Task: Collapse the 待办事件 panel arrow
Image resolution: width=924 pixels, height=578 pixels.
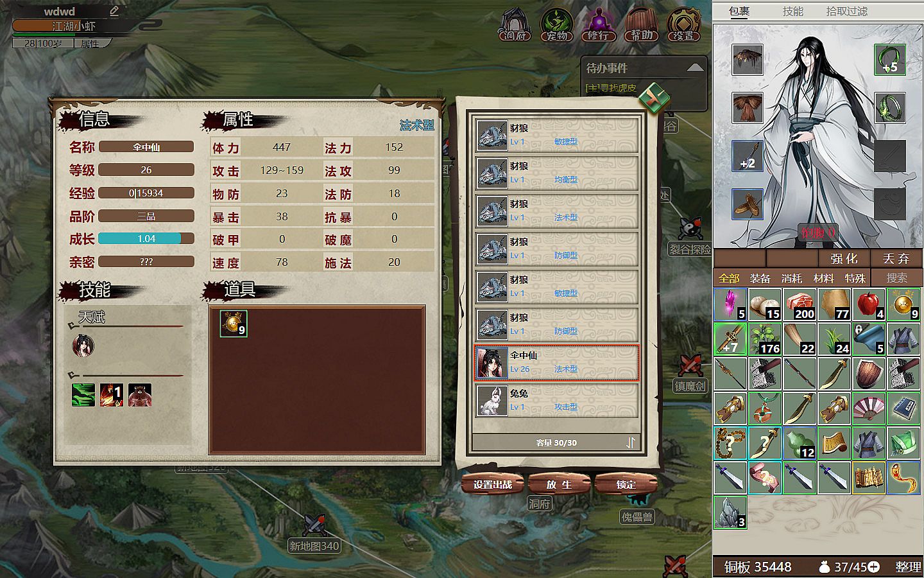Action: (695, 67)
